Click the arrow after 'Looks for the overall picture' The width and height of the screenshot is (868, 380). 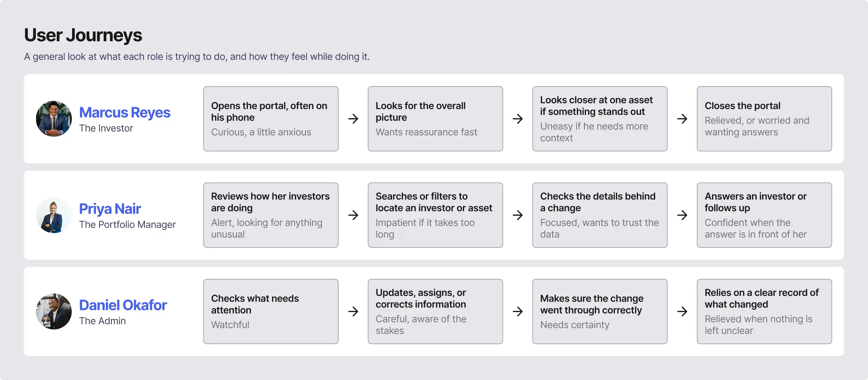point(518,119)
